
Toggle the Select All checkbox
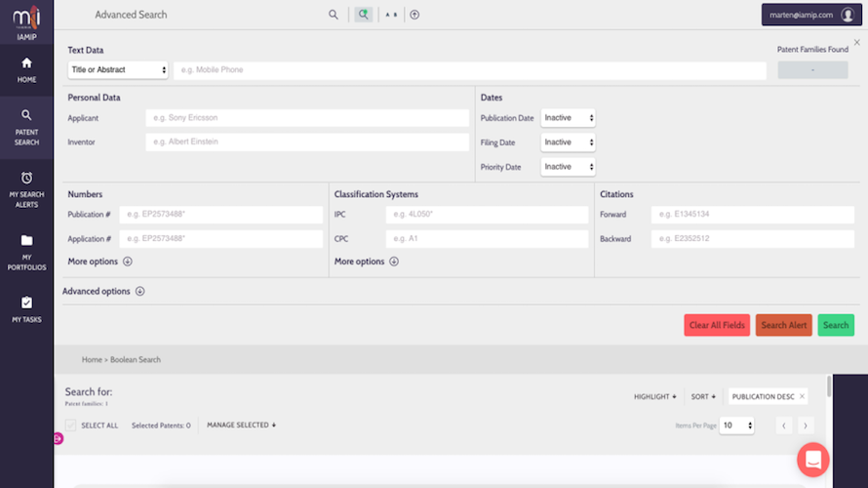pyautogui.click(x=71, y=426)
